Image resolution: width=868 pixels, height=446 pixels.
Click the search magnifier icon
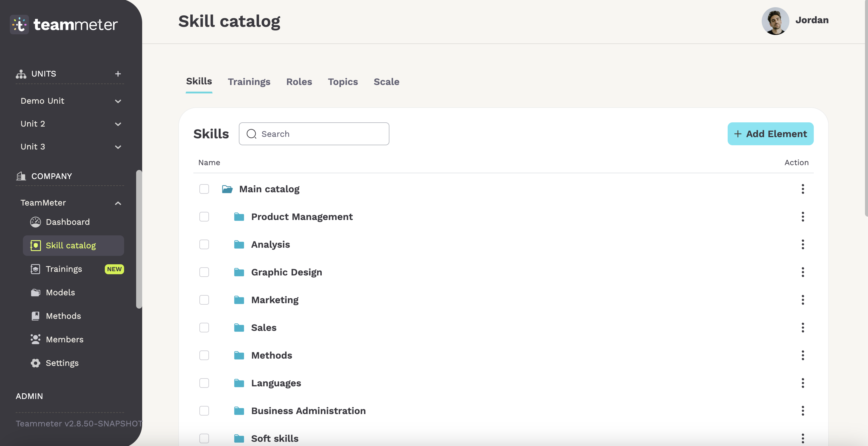251,134
